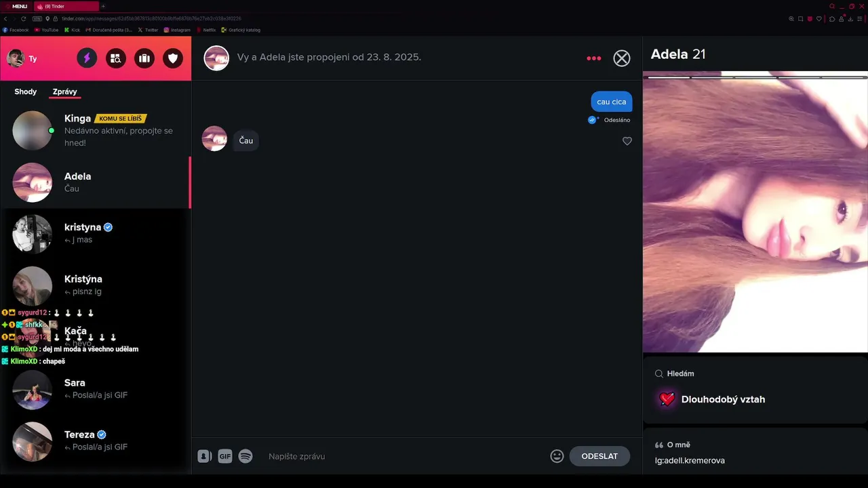Image resolution: width=868 pixels, height=488 pixels.
Task: Open the Explore search grid icon
Action: pos(115,58)
